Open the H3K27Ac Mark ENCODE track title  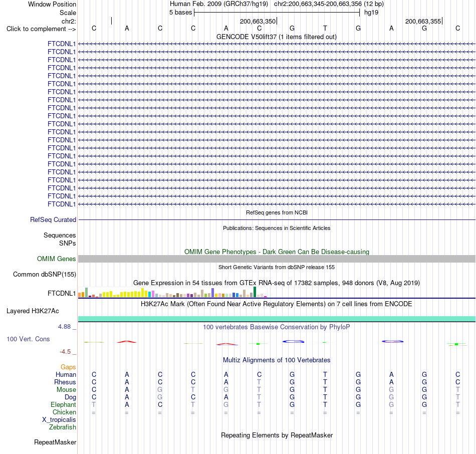click(x=277, y=304)
